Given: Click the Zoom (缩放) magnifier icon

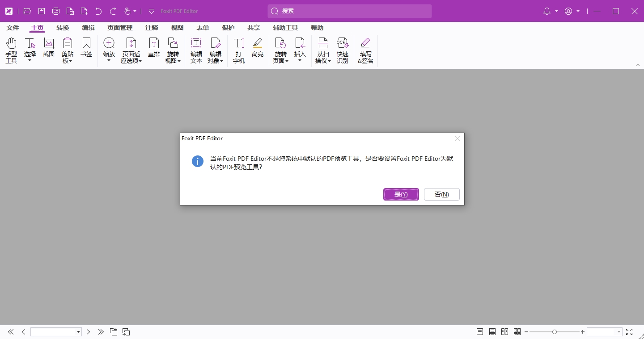Looking at the screenshot, I should pos(109,43).
